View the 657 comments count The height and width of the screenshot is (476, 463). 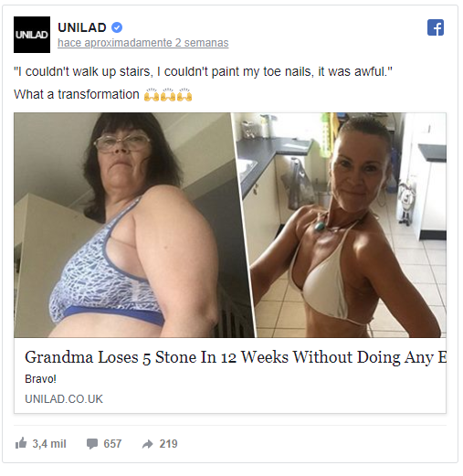click(112, 444)
